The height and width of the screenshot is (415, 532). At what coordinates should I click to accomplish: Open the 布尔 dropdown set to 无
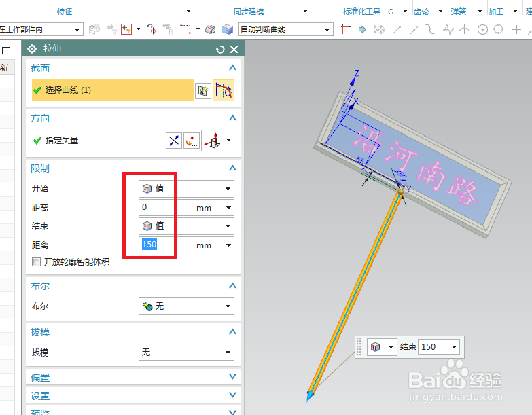(x=186, y=306)
